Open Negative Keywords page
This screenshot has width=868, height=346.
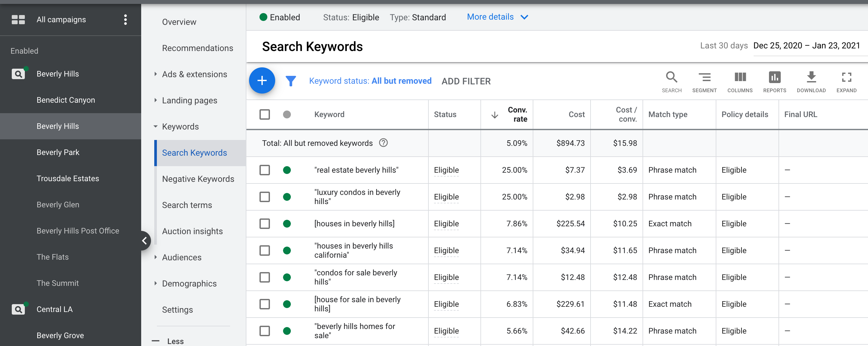198,179
